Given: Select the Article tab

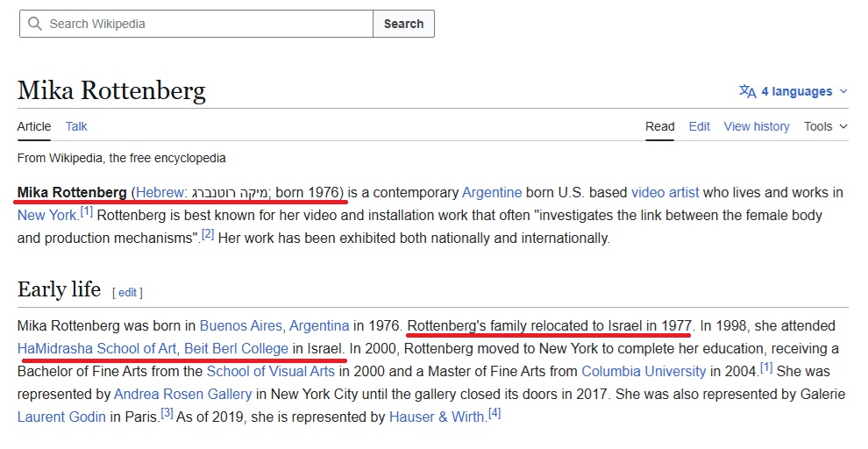Looking at the screenshot, I should click(34, 127).
